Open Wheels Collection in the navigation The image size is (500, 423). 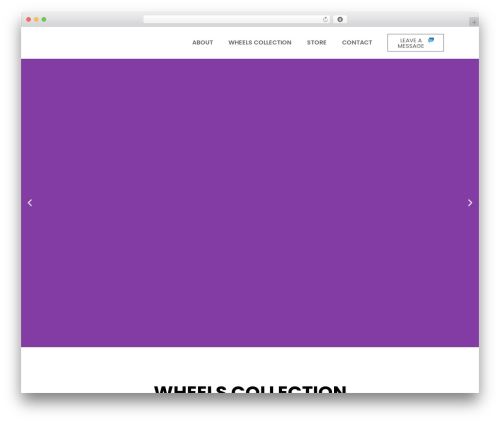coord(260,43)
